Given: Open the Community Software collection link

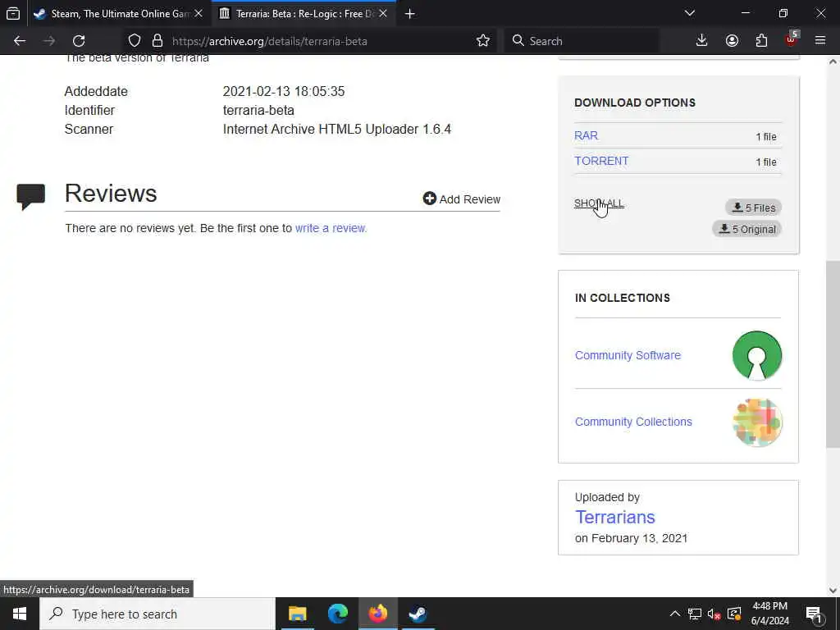Looking at the screenshot, I should [x=628, y=355].
